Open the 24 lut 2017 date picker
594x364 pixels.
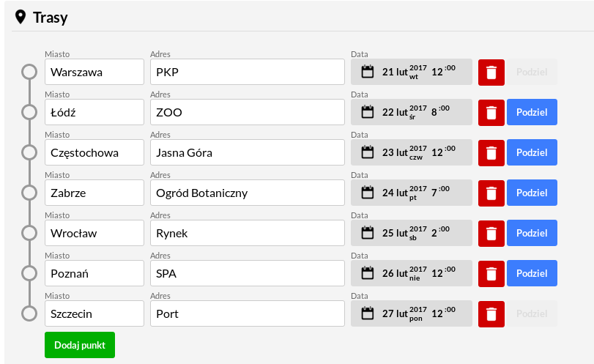point(412,193)
